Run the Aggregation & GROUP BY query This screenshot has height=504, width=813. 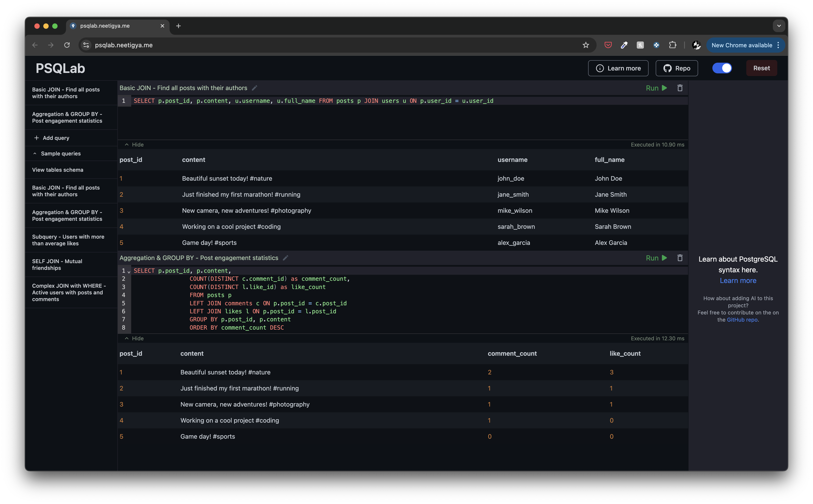coord(656,258)
